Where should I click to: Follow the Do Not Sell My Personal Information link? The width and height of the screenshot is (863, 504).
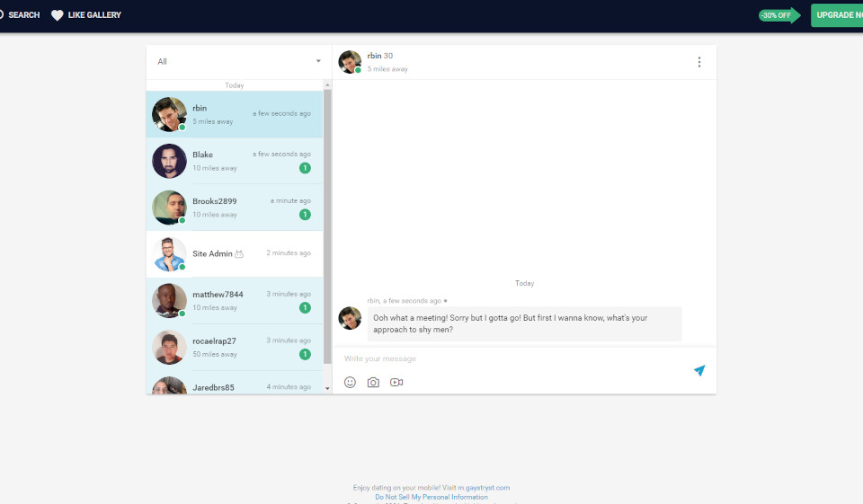431,497
